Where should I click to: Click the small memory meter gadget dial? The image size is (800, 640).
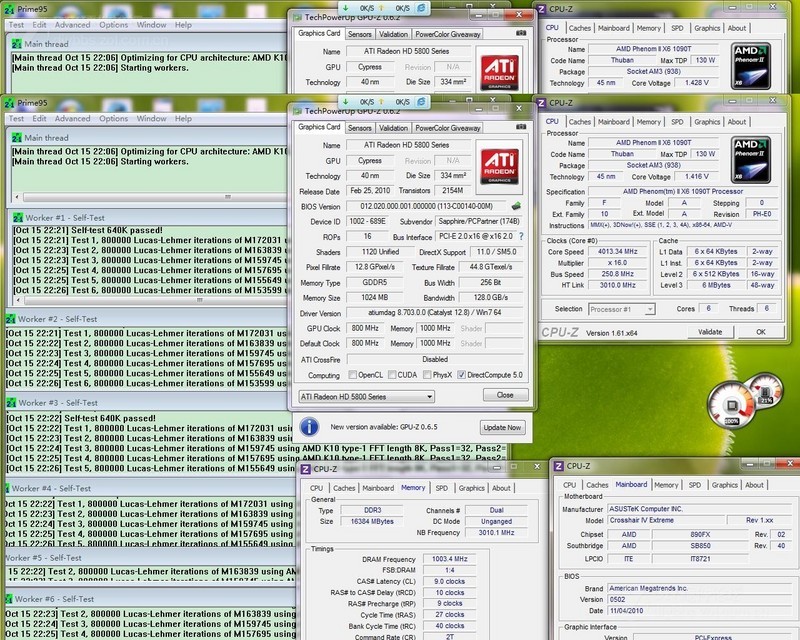click(766, 391)
